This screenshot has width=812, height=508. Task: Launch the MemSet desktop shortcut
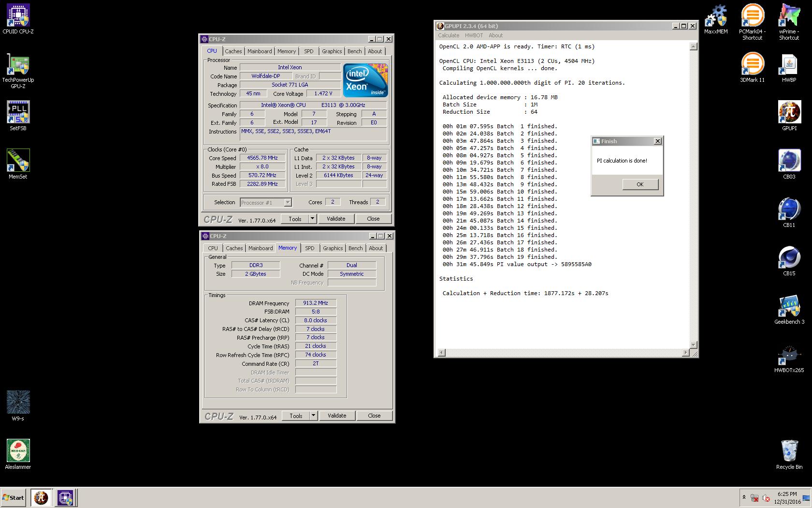pyautogui.click(x=18, y=164)
